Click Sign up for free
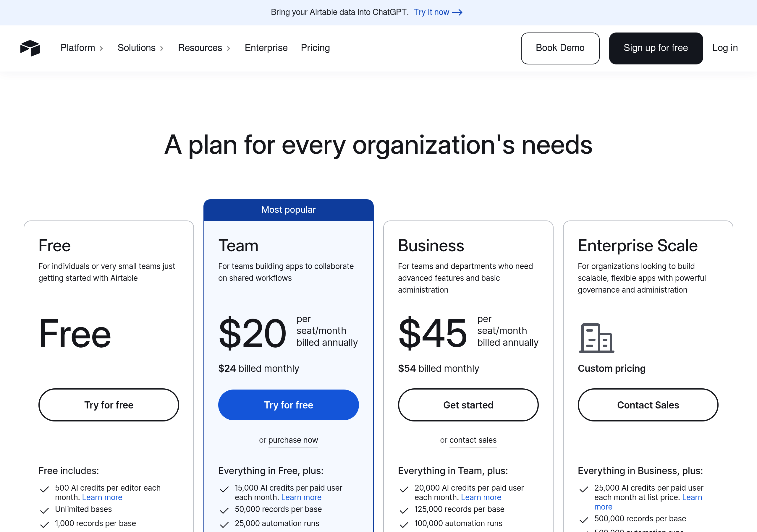The width and height of the screenshot is (757, 532). pos(656,48)
